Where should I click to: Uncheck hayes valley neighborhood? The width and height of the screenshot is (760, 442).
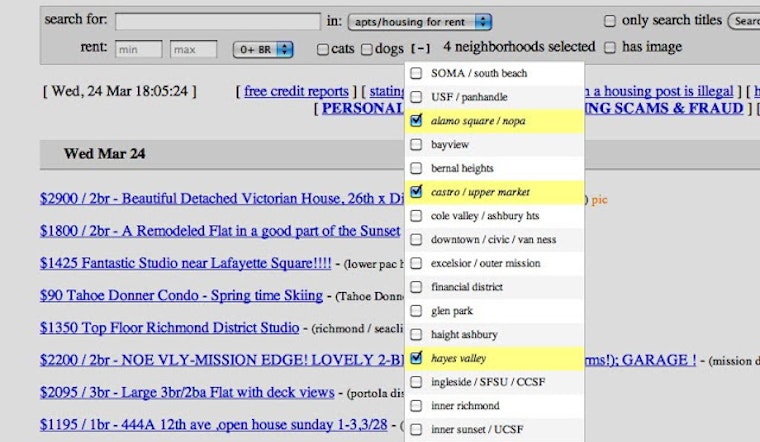(416, 358)
